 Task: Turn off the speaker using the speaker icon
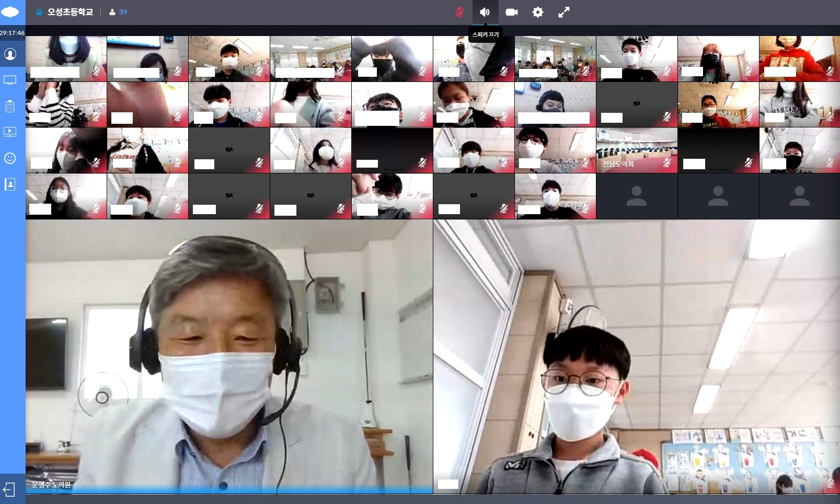[x=485, y=12]
